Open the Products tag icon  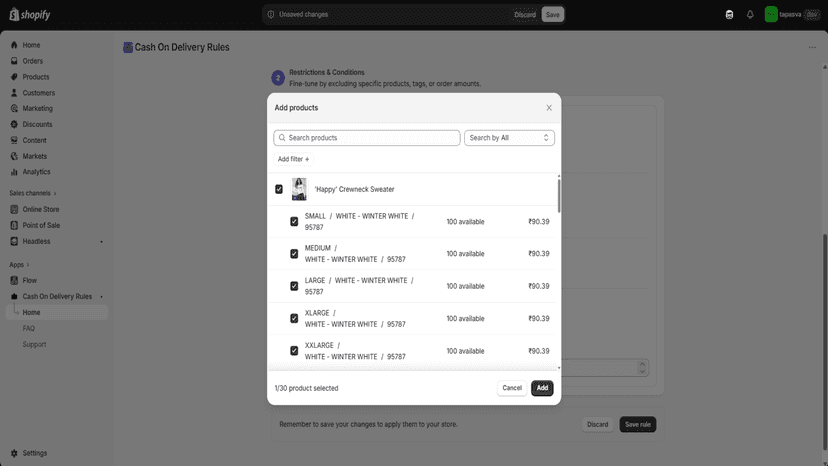[14, 77]
